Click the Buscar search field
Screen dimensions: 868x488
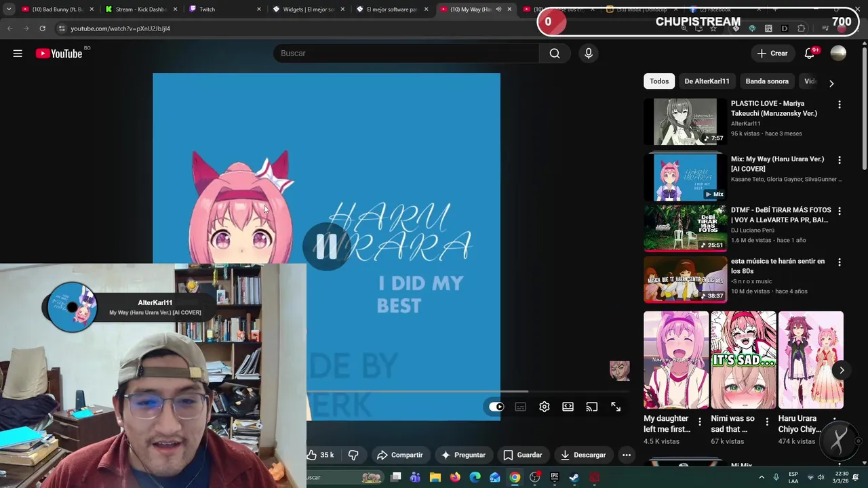coord(407,54)
